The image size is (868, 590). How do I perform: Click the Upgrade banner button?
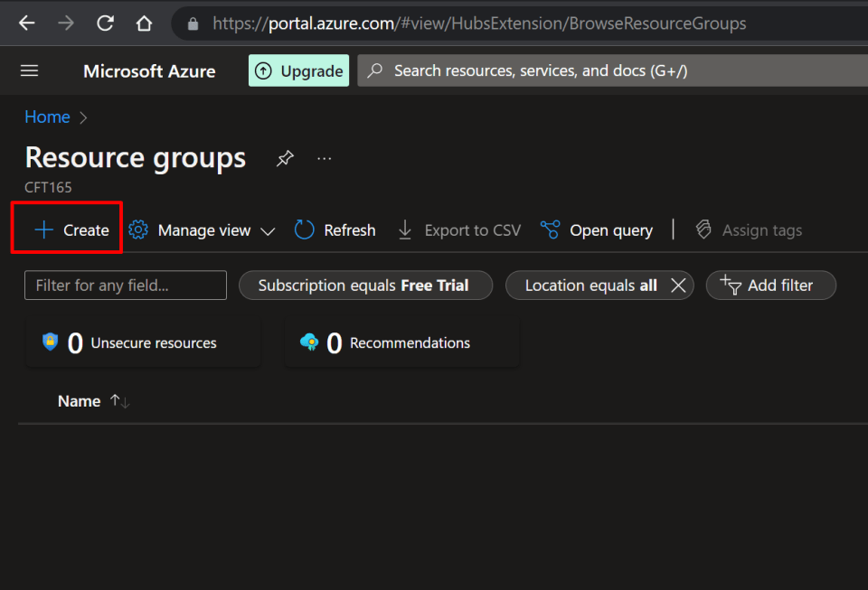point(298,70)
